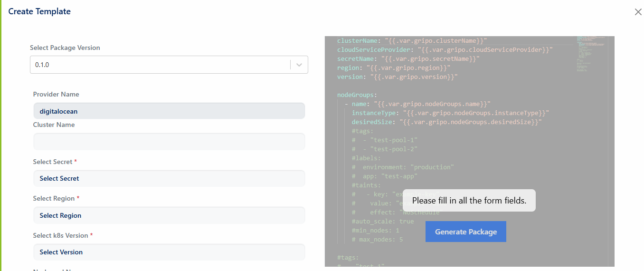Open the Select Region dropdown
The width and height of the screenshot is (644, 271).
click(169, 215)
